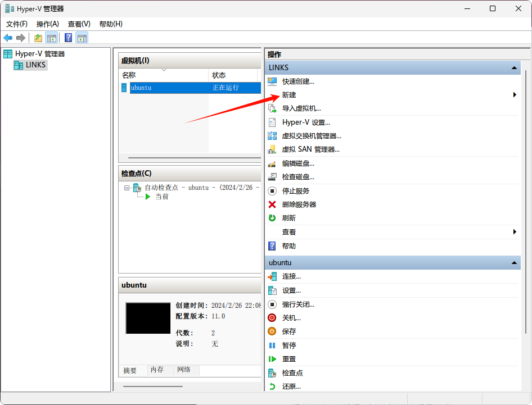Click the blue Pause (暂停) icon

point(272,345)
